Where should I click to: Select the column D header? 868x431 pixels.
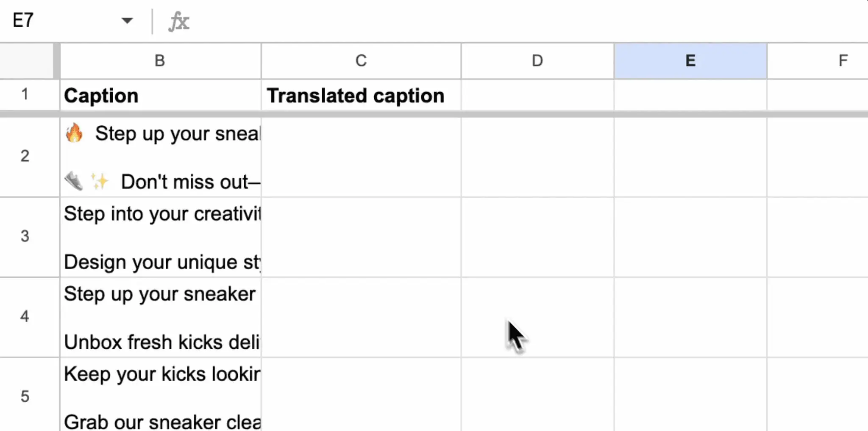tap(537, 61)
